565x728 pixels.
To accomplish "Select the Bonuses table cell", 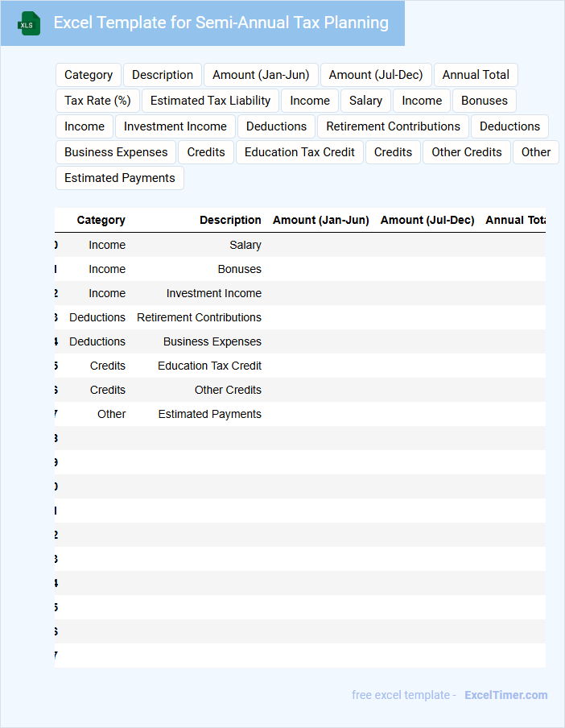I will [239, 269].
